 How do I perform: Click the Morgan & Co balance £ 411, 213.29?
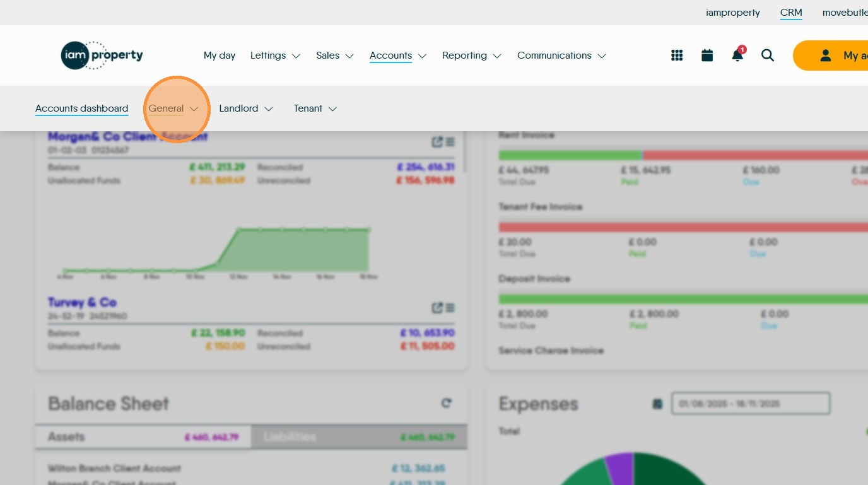point(218,167)
